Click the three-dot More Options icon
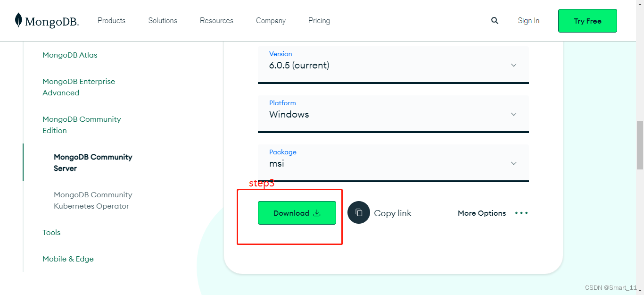Viewport: 644px width, 295px height. click(x=521, y=213)
